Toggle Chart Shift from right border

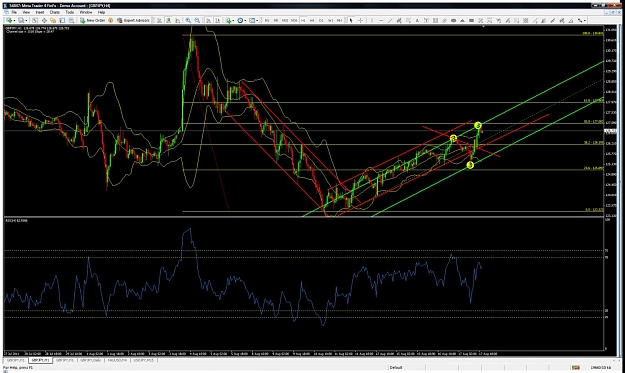click(x=217, y=20)
